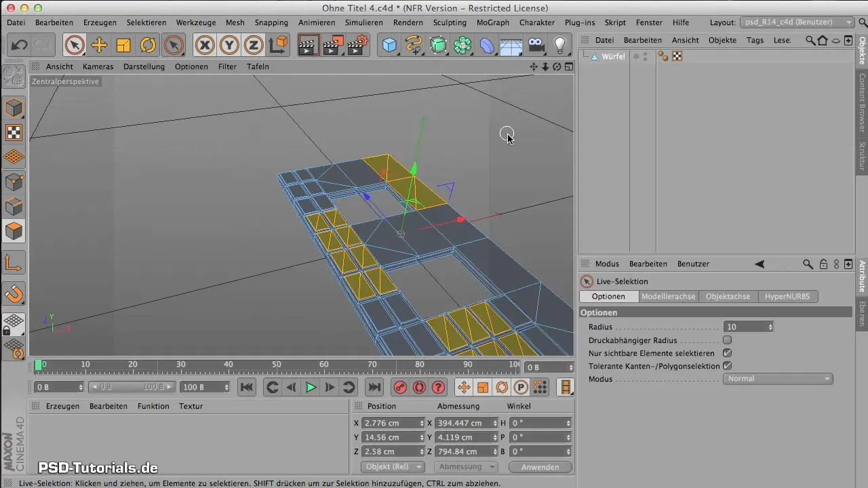Viewport: 868px width, 488px height.
Task: Toggle snapping magnet icon
Action: coord(14,293)
